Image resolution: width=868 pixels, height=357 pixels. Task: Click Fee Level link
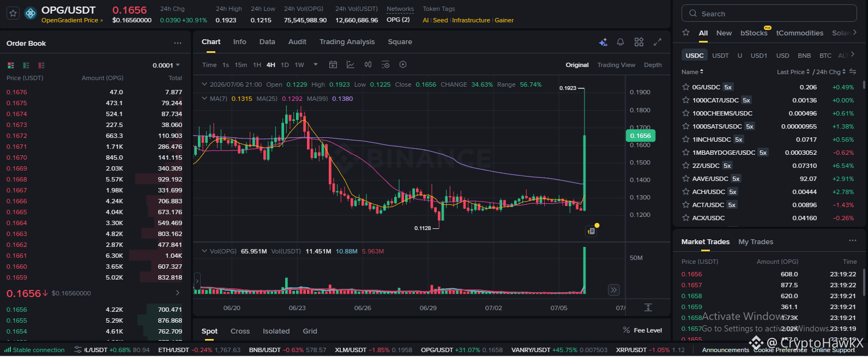648,330
